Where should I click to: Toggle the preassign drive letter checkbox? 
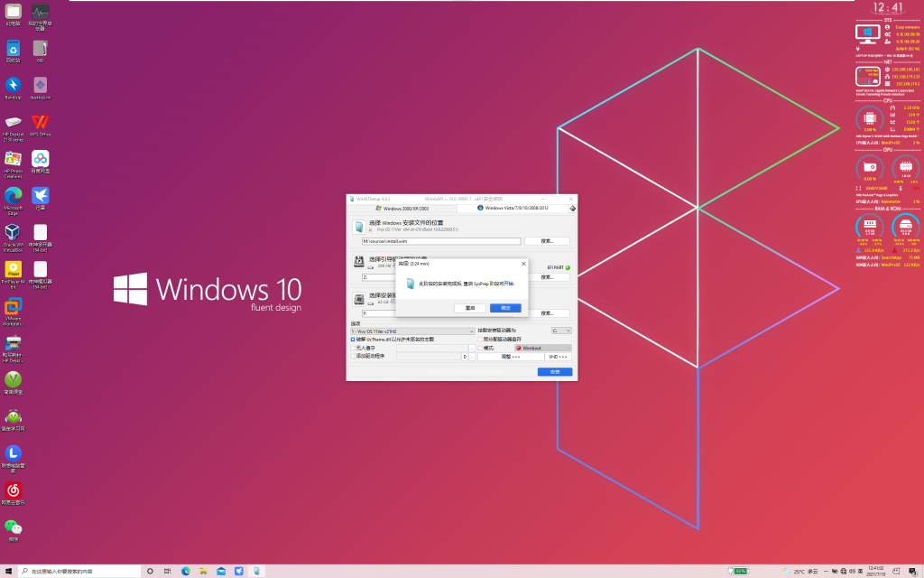(480, 340)
